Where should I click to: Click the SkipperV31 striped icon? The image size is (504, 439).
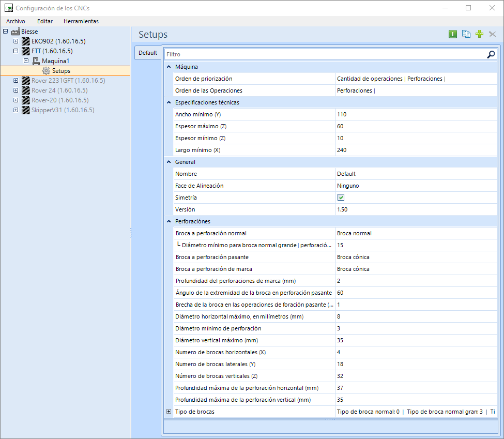tap(26, 110)
